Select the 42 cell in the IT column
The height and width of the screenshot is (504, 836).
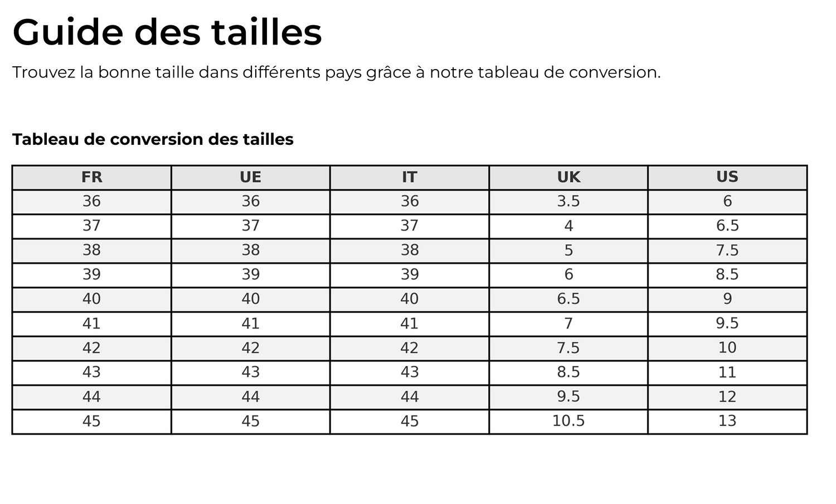[409, 348]
